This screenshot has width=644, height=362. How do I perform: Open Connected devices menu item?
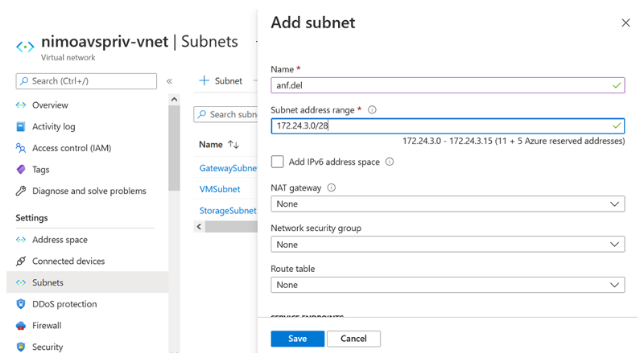coord(68,261)
